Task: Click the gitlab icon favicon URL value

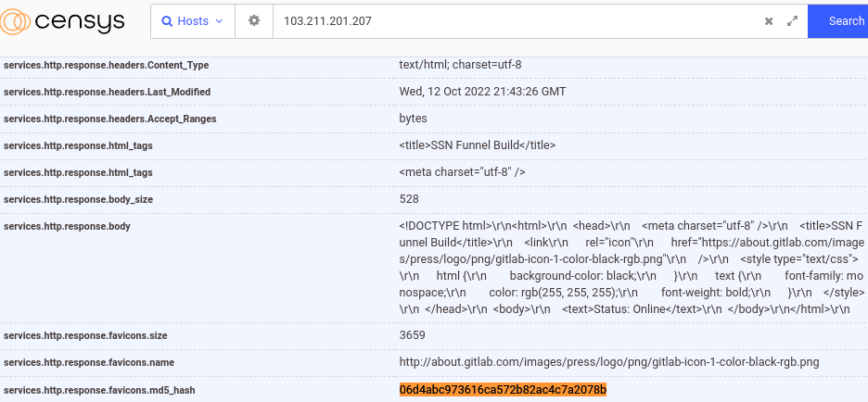Action: pyautogui.click(x=608, y=361)
